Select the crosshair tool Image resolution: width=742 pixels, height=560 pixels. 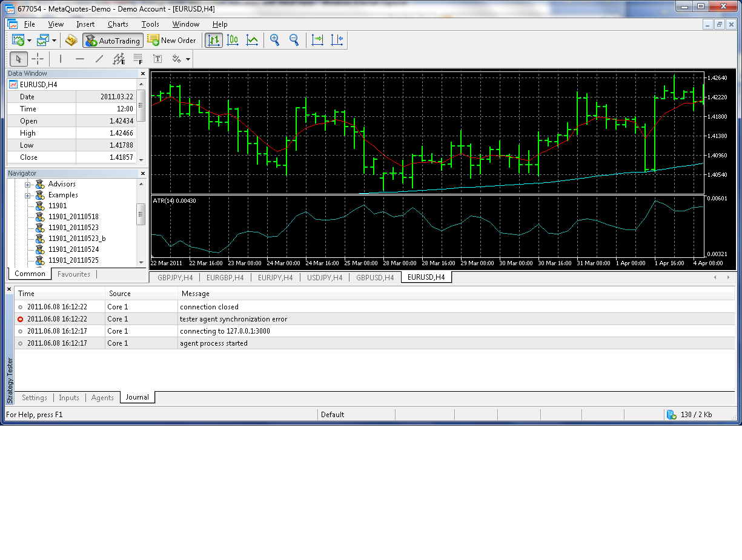(x=38, y=59)
